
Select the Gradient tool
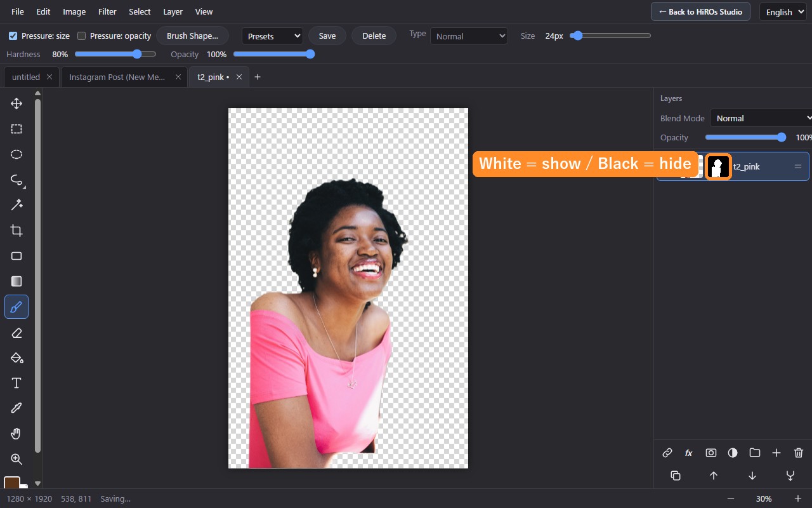[x=16, y=281]
